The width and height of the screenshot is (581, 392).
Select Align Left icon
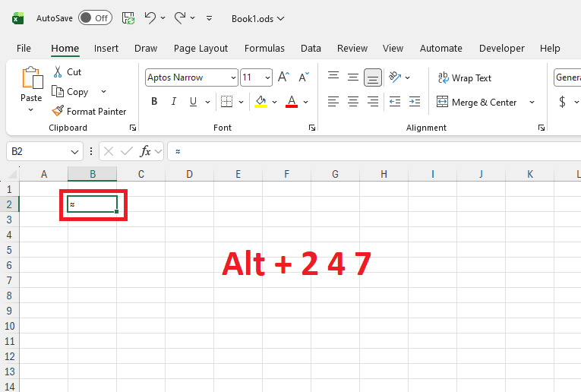coord(333,102)
